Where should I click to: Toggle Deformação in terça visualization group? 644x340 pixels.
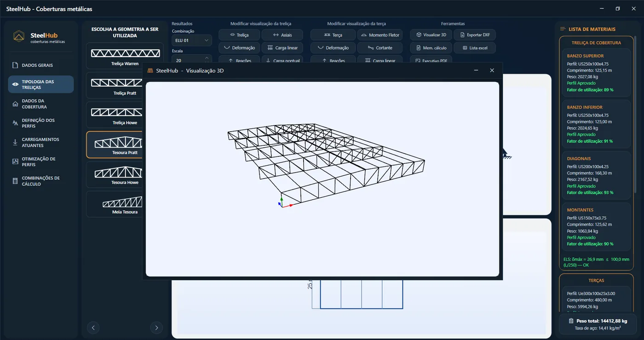coord(333,48)
